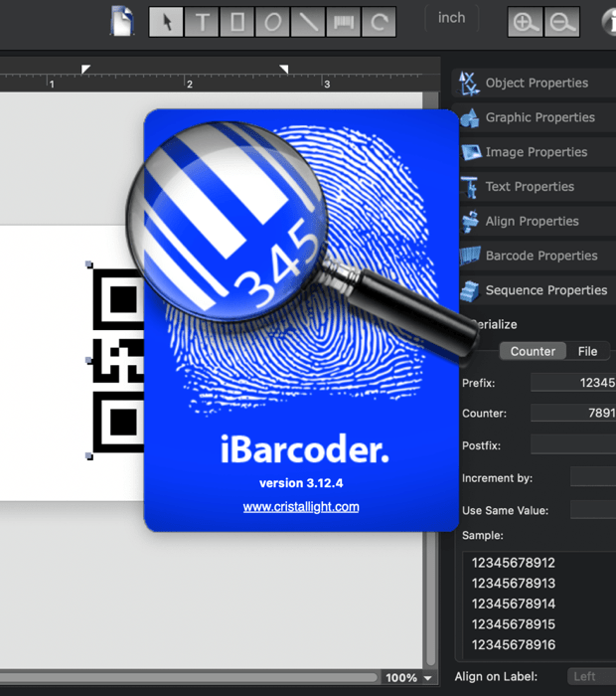Click the Barcode Properties icon
616x696 pixels.
point(470,256)
